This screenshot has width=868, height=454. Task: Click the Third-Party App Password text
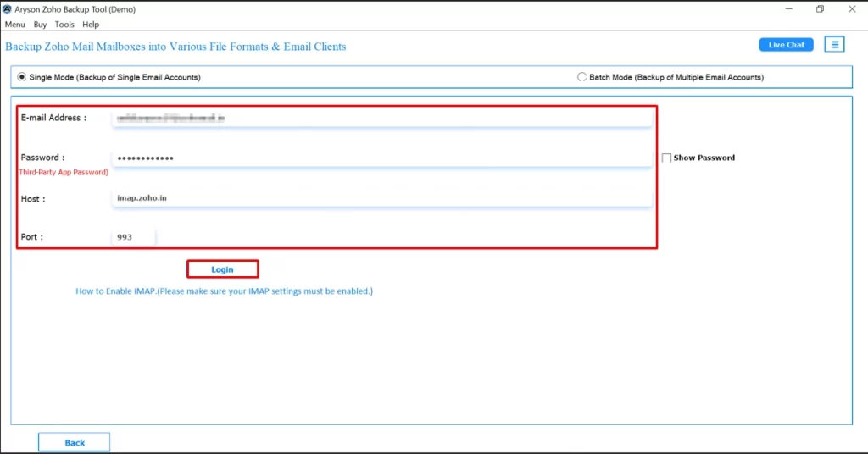click(64, 173)
